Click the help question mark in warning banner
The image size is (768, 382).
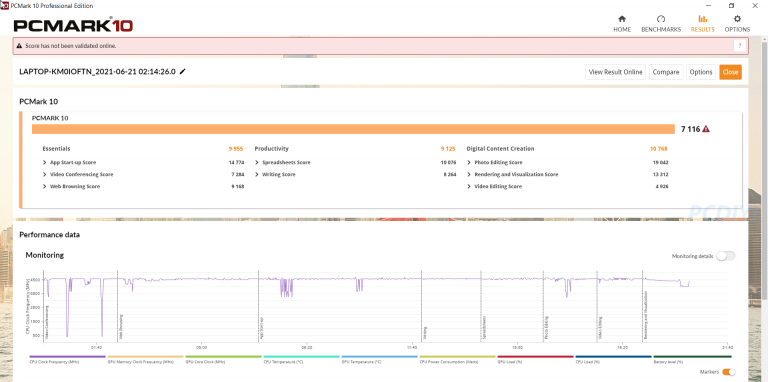pyautogui.click(x=740, y=46)
